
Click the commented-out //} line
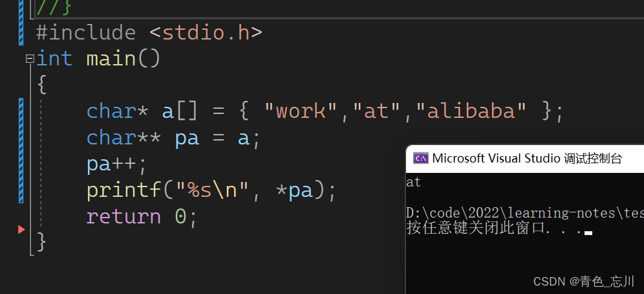pos(54,8)
